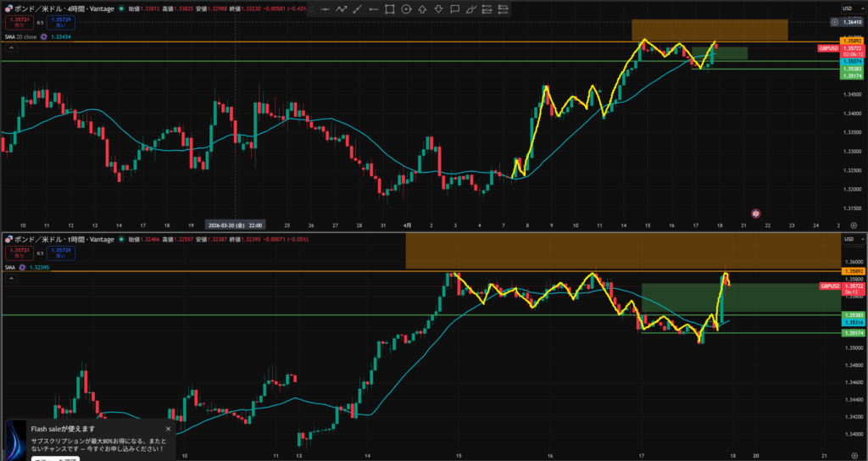868x461 pixels.
Task: Select the comment callout tool
Action: coord(454,9)
